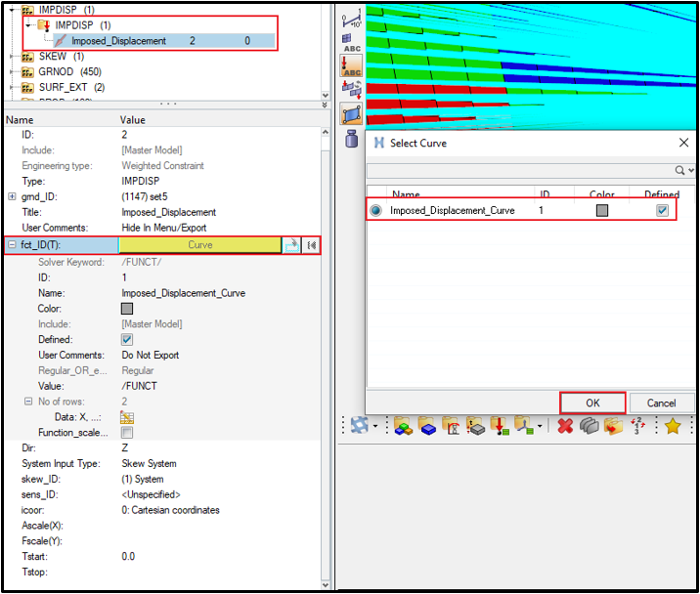
Task: Expand the GRNOD (450) tree node
Action: tap(12, 72)
